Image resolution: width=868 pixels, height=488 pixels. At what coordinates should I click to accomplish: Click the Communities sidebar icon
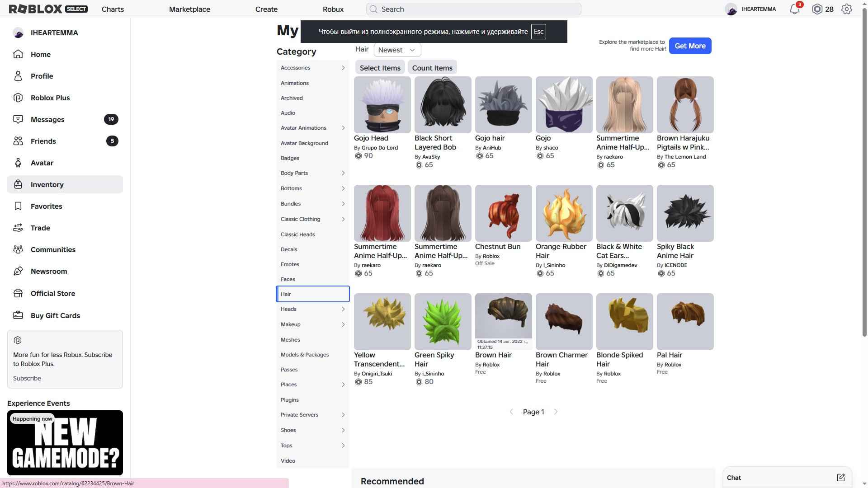pyautogui.click(x=18, y=249)
